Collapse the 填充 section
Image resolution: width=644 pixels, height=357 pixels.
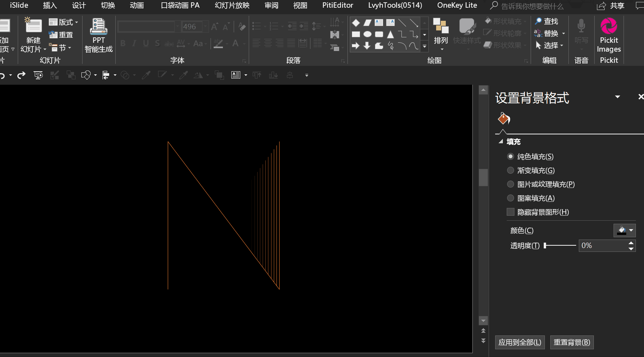click(x=501, y=142)
